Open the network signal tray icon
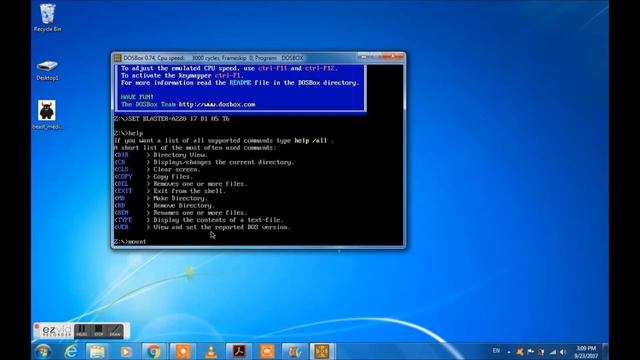The width and height of the screenshot is (640, 360). tap(553, 351)
